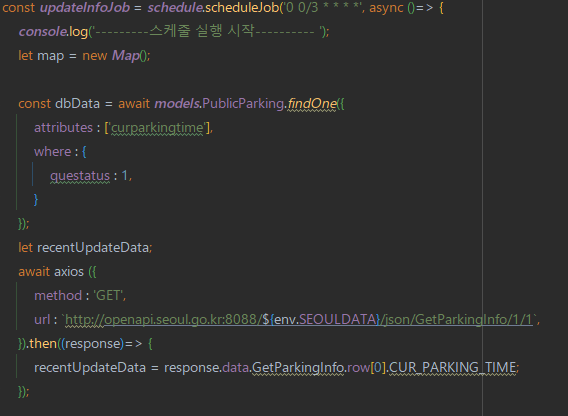Screen dimensions: 568x416
Task: Click GetParkingInfo in response.data chain
Action: click(x=298, y=367)
